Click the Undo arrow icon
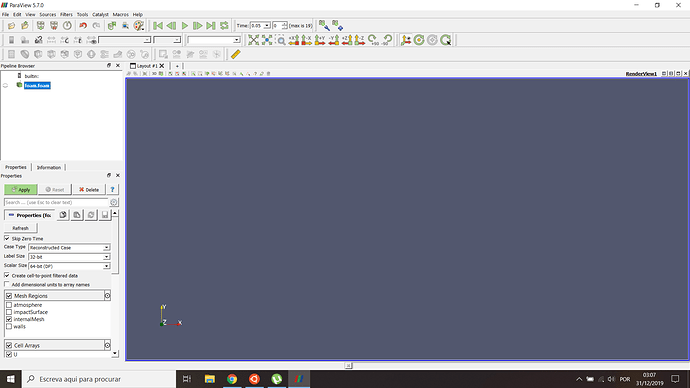 pos(83,26)
